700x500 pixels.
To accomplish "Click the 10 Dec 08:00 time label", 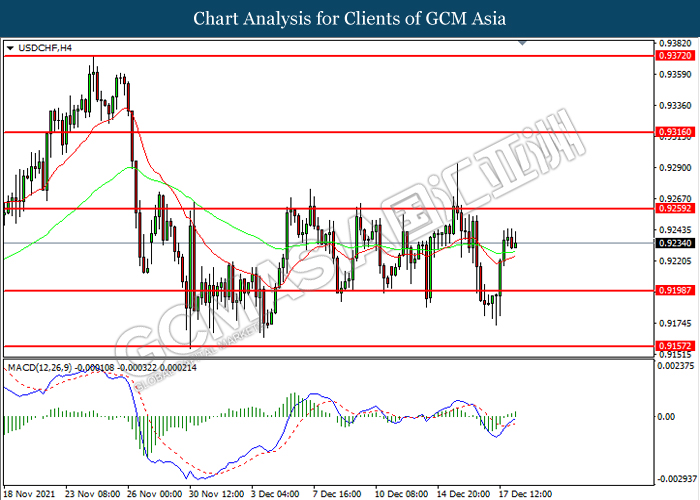I will [402, 494].
